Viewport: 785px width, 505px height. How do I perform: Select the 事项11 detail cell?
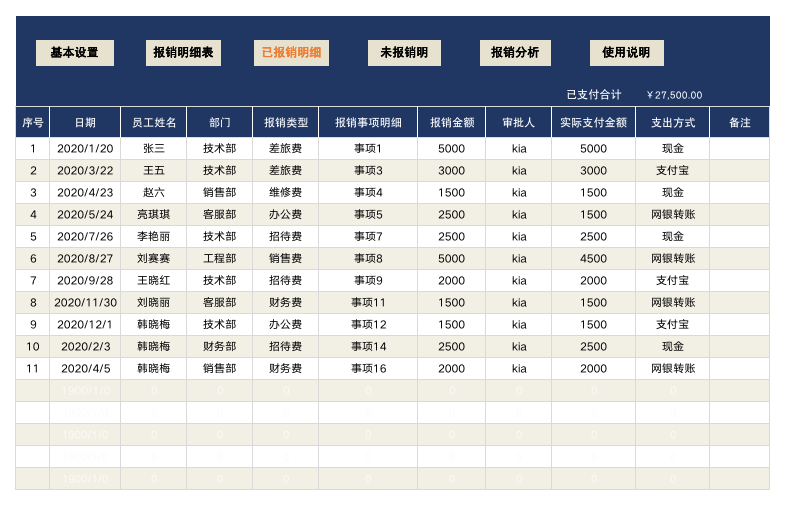coord(368,303)
